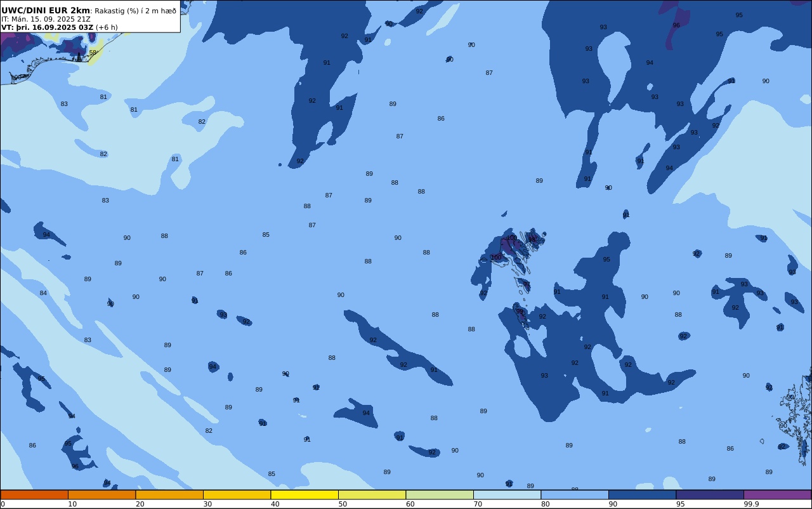
Task: Click the 50–60 pale yellow legend swatch
Action: pyautogui.click(x=372, y=494)
